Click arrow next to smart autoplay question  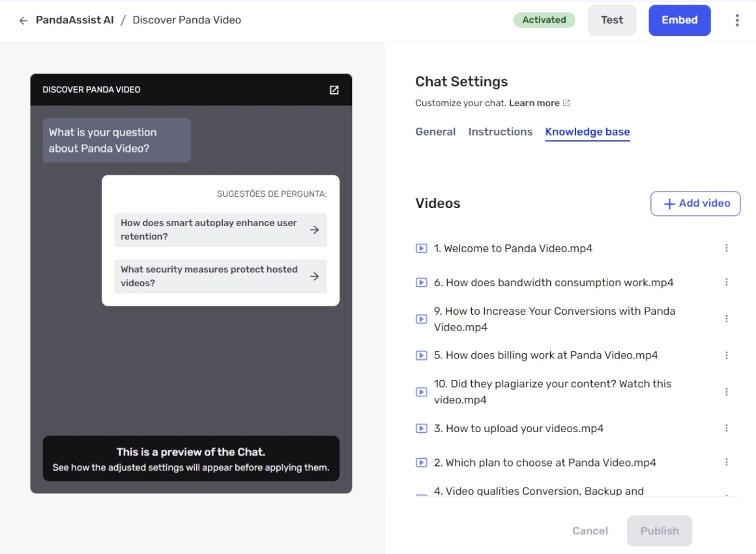pyautogui.click(x=314, y=230)
